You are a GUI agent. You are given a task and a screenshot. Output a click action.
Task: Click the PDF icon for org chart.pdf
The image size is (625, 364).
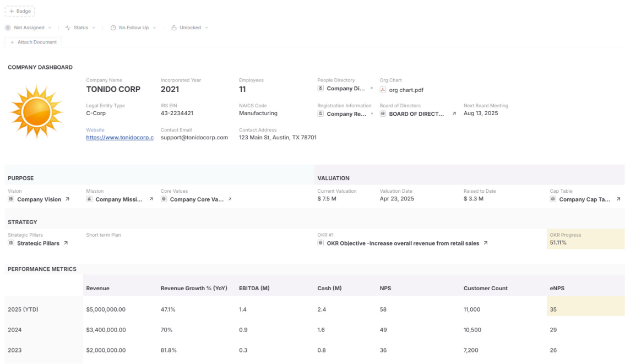point(383,90)
